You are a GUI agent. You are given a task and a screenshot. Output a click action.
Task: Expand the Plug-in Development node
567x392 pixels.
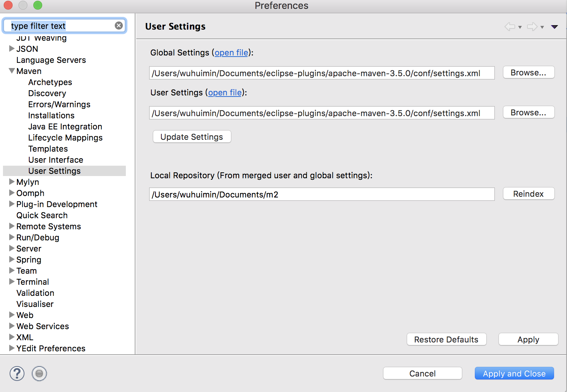point(12,204)
